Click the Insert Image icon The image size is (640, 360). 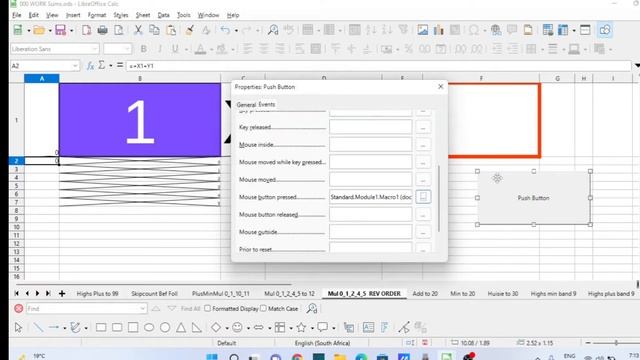pyautogui.click(x=422, y=30)
